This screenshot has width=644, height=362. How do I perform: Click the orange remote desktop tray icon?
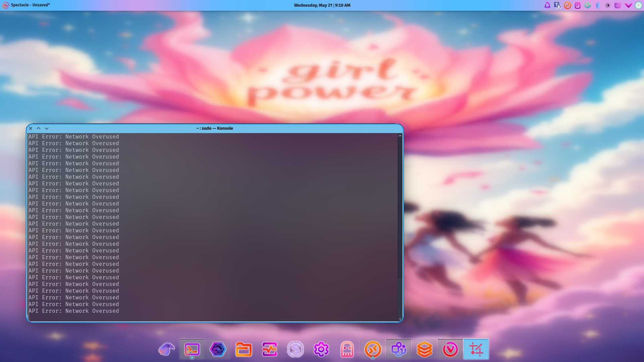point(567,5)
